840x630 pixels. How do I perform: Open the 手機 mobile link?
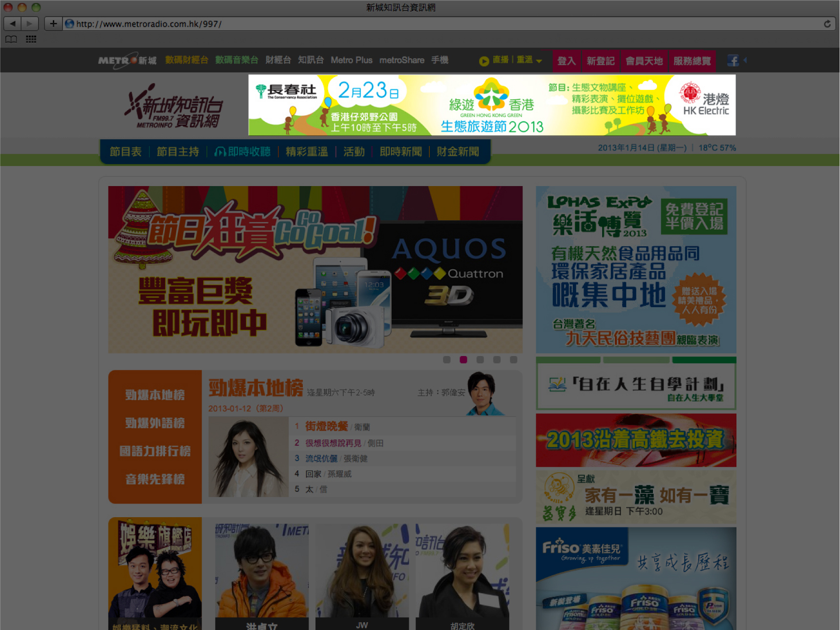coord(440,60)
